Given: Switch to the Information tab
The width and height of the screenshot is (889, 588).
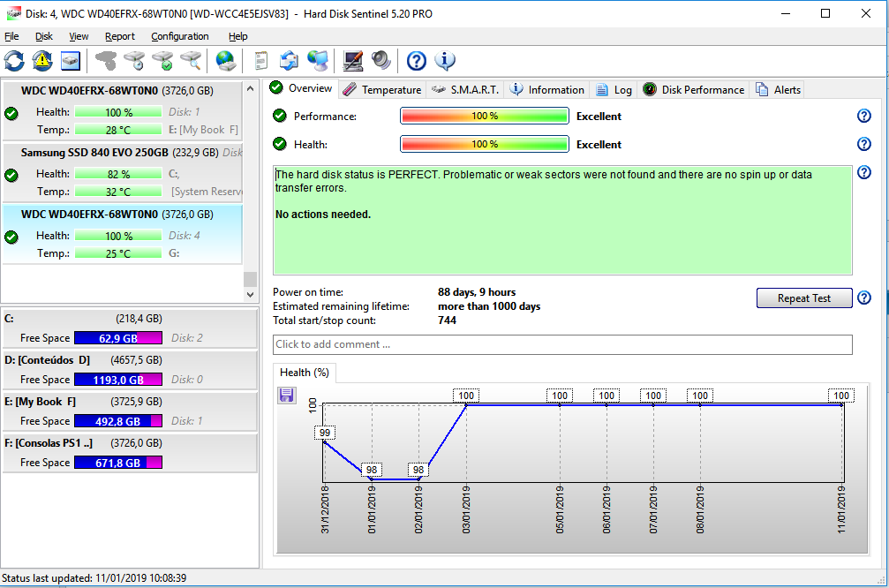Looking at the screenshot, I should pos(546,89).
